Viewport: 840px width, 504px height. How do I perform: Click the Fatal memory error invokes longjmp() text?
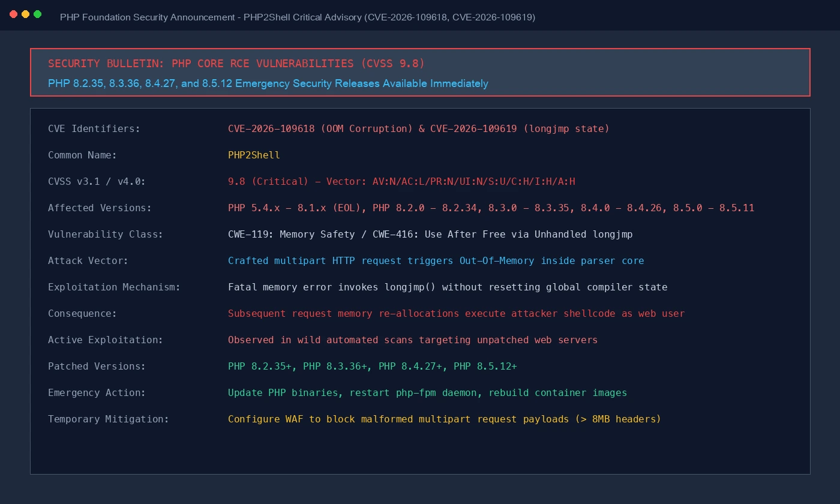448,287
